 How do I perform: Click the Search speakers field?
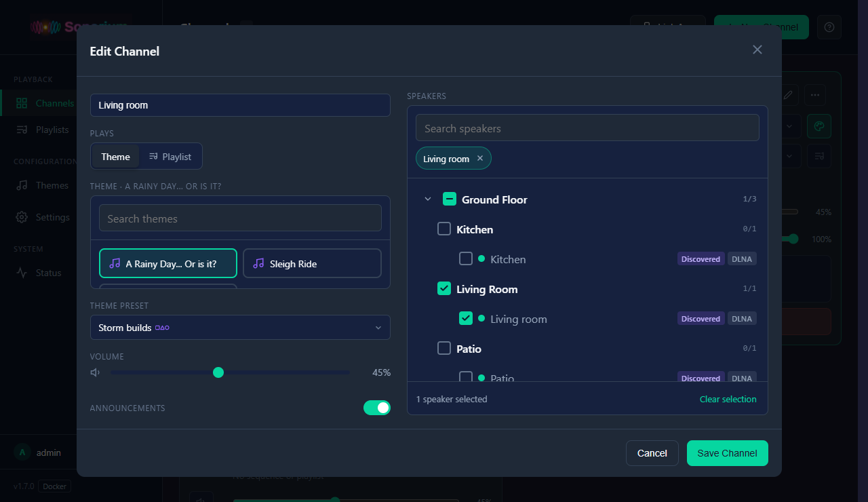tap(587, 128)
